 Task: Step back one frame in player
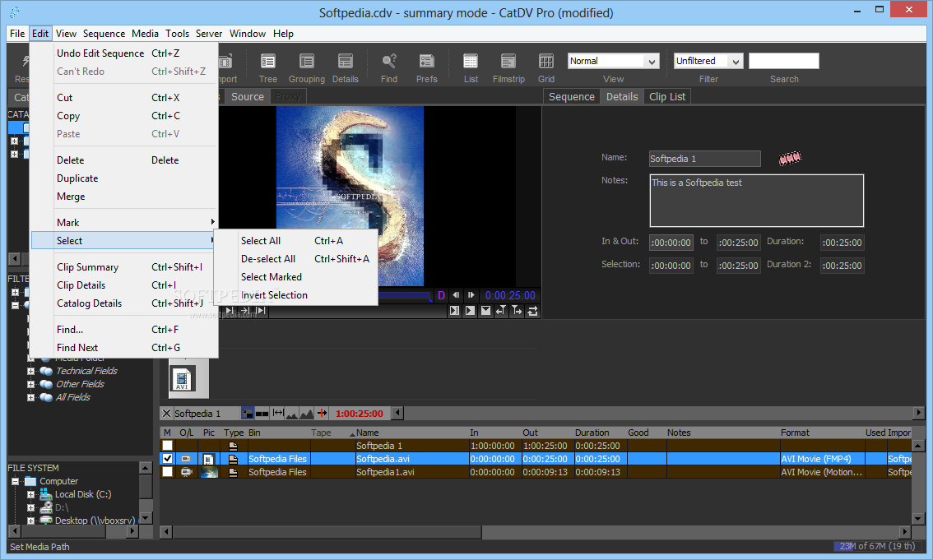[x=456, y=295]
